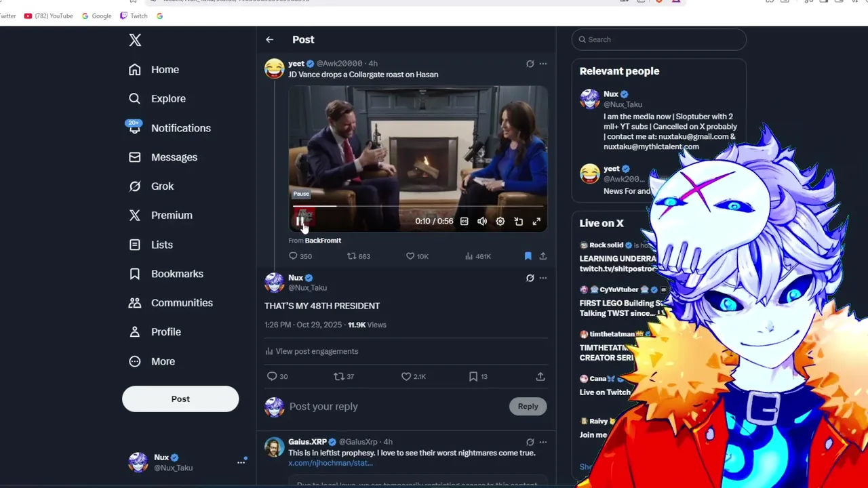Open the @Nux_Taku handle on the post
The image size is (868, 488).
(307, 288)
